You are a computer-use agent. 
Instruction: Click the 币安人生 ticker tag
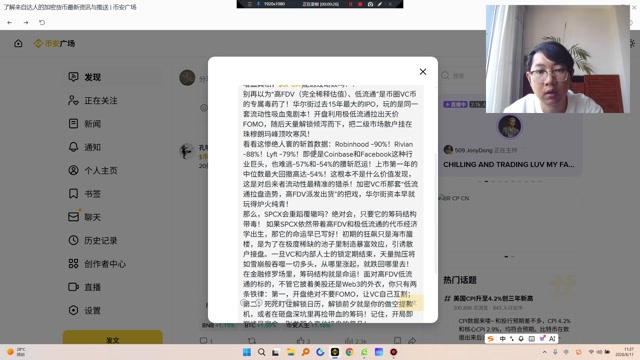[307, 325]
